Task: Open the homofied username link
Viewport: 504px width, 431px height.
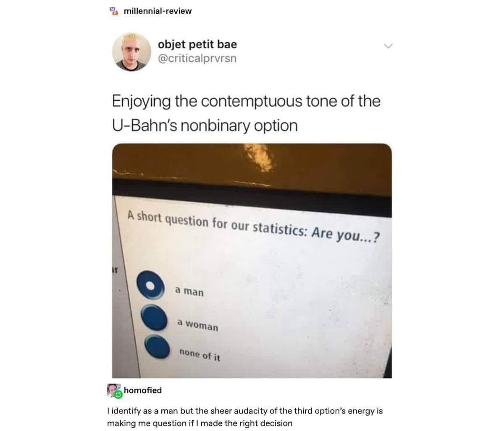Action: [143, 390]
